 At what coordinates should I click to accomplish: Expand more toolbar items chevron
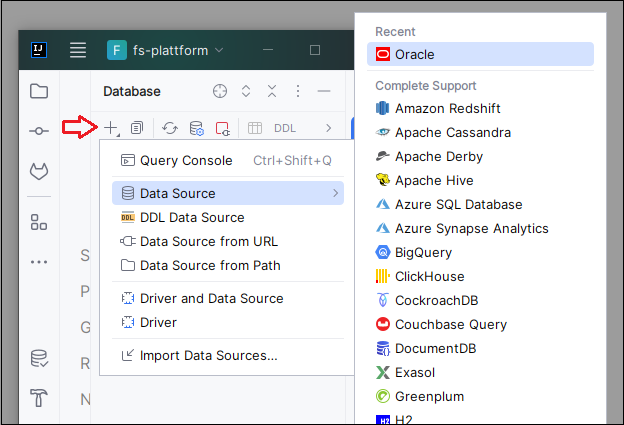click(328, 128)
